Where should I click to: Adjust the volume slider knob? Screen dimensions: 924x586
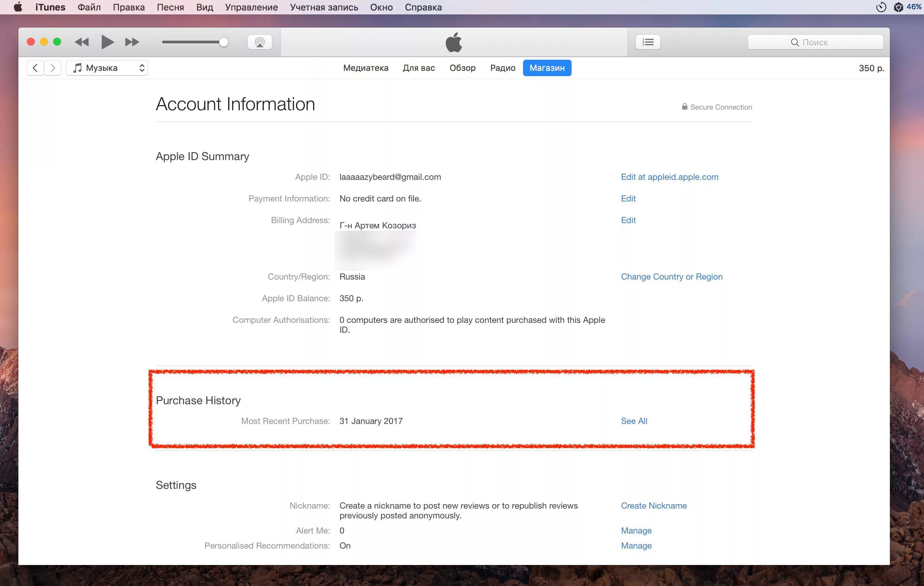coord(224,42)
